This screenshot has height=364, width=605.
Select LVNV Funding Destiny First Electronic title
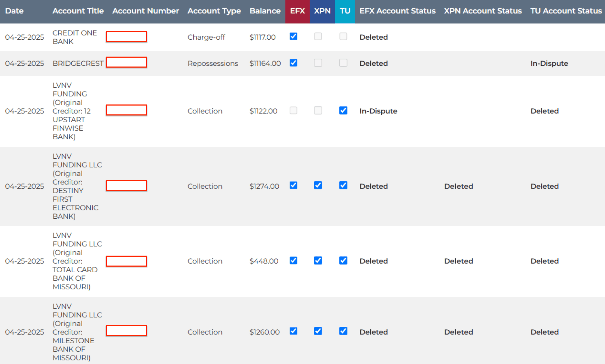tap(77, 186)
